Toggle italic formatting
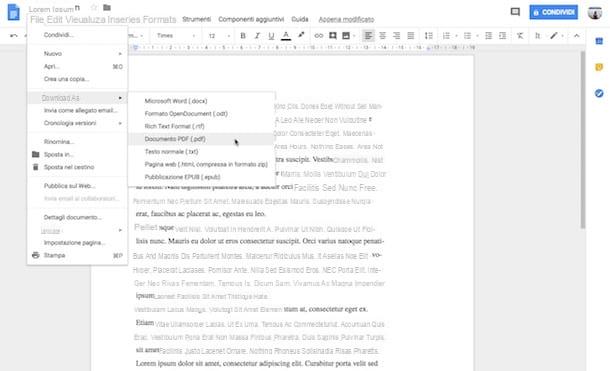This screenshot has width=610, height=371. 257,36
